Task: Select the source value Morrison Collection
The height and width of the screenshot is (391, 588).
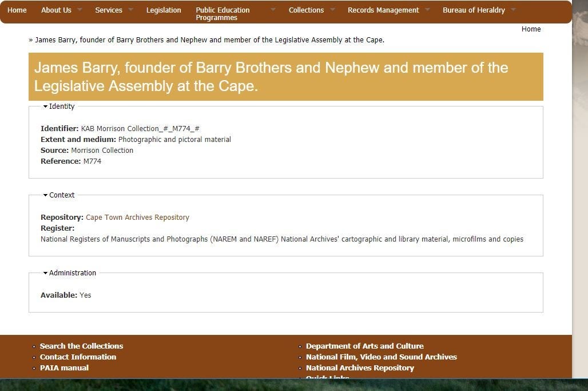Action: [102, 151]
